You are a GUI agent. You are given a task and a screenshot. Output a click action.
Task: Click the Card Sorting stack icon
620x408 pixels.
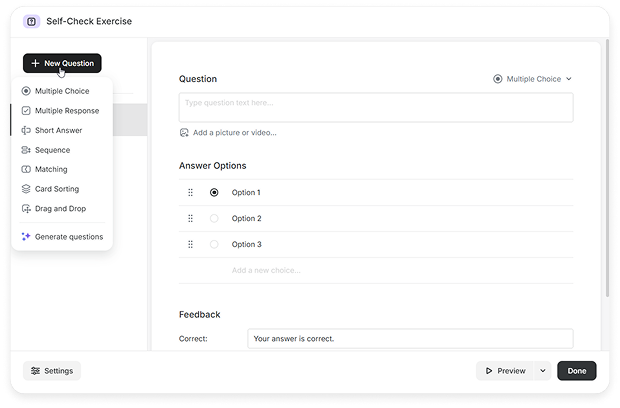point(26,189)
